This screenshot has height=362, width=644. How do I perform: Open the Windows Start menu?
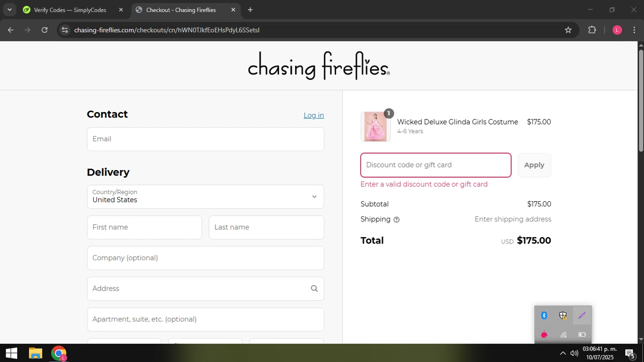coord(12,353)
